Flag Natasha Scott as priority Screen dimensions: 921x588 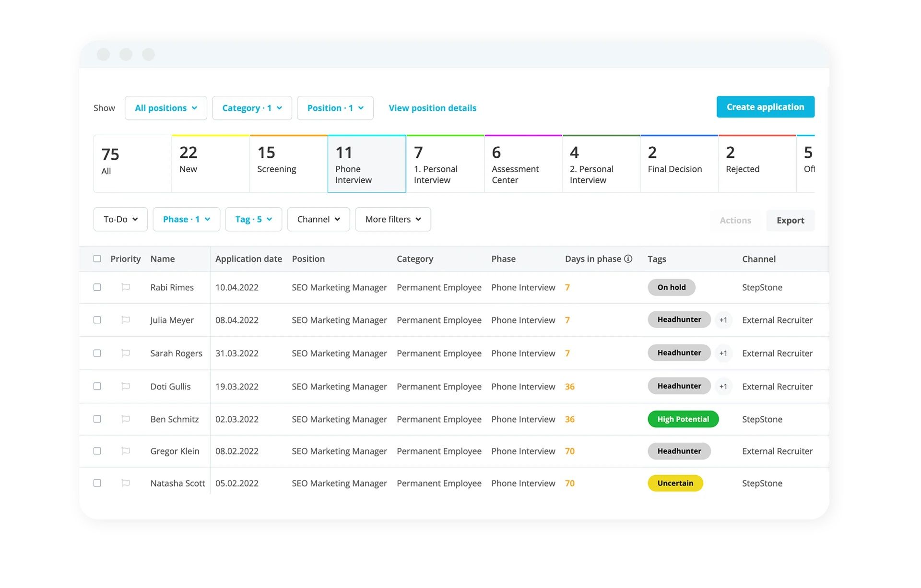click(126, 483)
